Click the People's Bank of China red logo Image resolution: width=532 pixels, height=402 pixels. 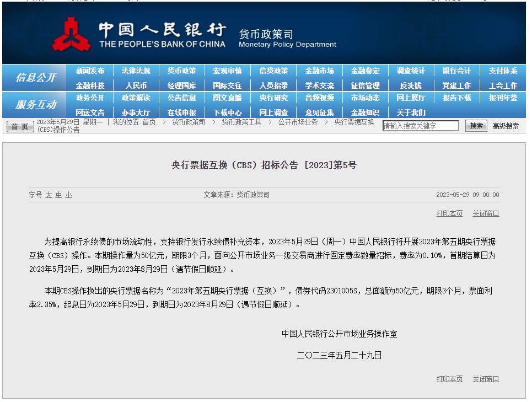point(71,35)
